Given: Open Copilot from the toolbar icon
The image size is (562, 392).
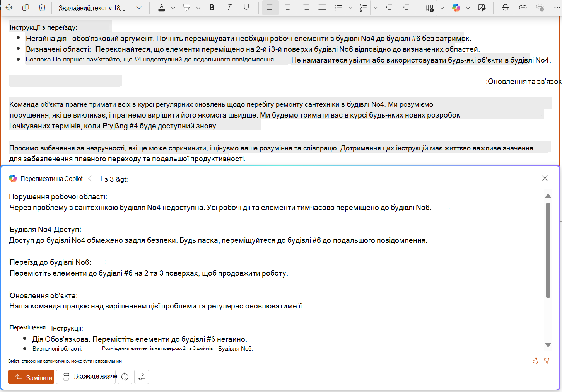Looking at the screenshot, I should point(456,8).
